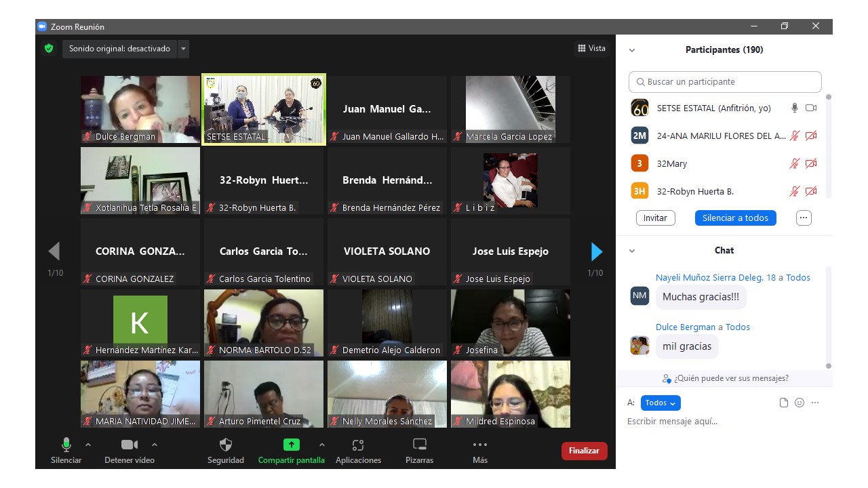Mute microphone with the Silenciar button
This screenshot has width=868, height=488.
point(66,451)
